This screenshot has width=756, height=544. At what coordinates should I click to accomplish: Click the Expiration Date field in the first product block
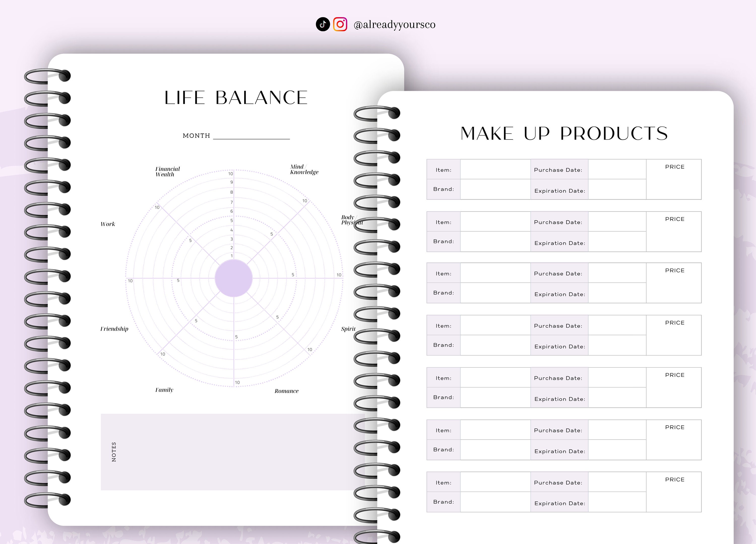point(617,189)
